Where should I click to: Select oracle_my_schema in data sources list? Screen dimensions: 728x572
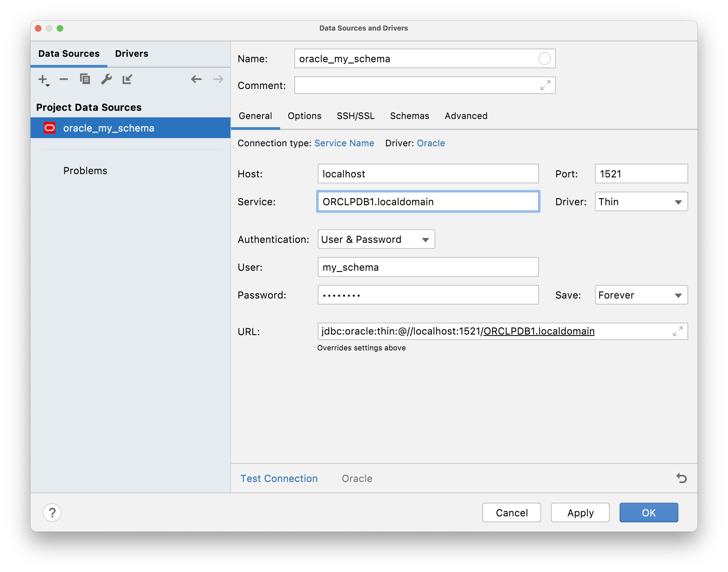tap(109, 128)
